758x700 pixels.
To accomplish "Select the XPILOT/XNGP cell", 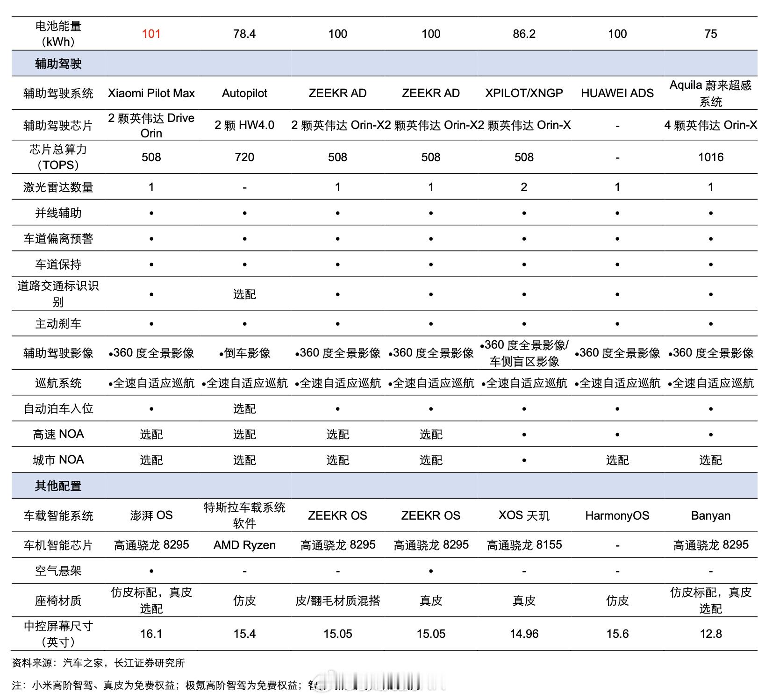I will click(x=524, y=93).
